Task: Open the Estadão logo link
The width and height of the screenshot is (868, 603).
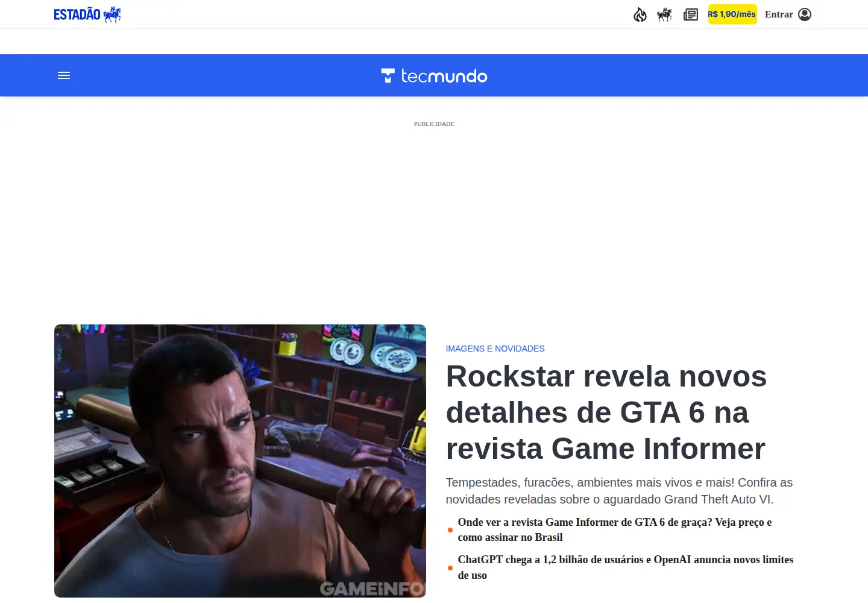Action: click(87, 14)
